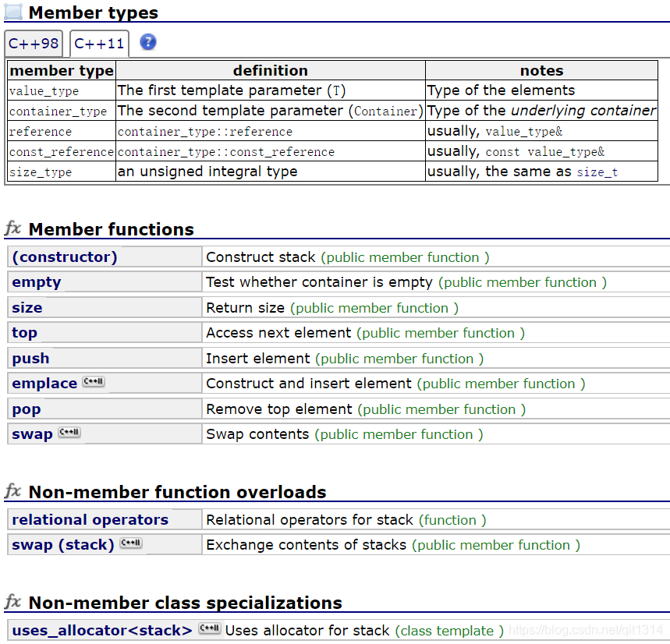
Task: Click 'Type of the underlying container' note
Action: [x=541, y=111]
